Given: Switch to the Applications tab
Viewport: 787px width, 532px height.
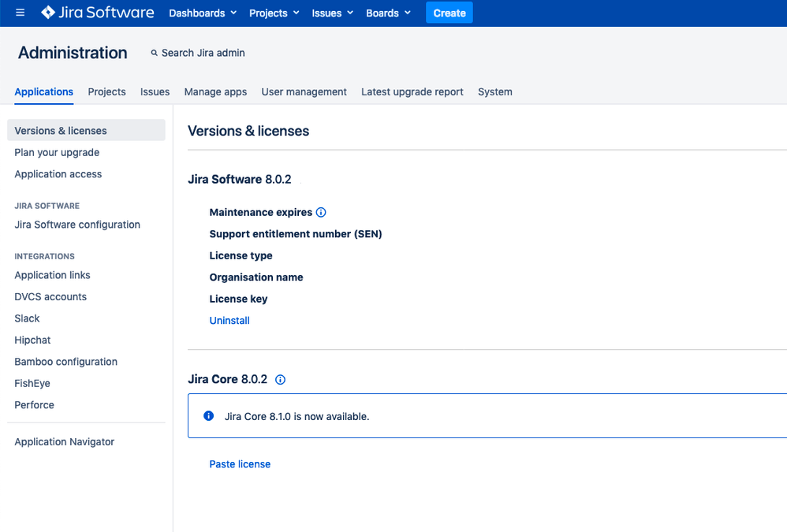Looking at the screenshot, I should point(43,91).
